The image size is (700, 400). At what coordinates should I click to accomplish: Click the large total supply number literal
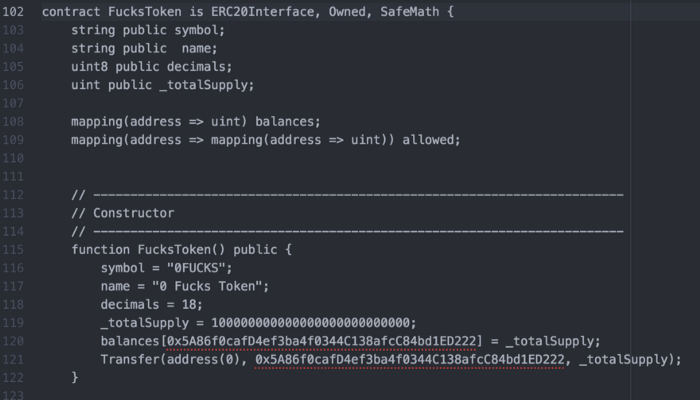(314, 321)
